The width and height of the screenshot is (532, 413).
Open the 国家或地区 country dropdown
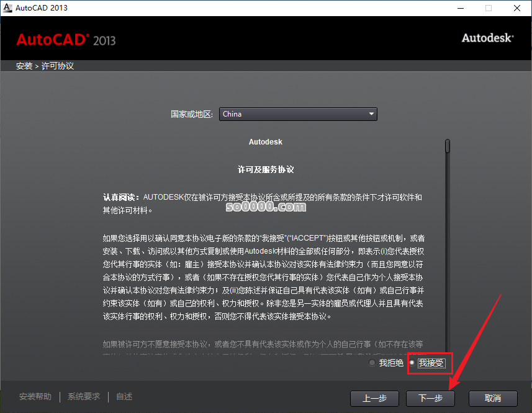click(x=297, y=114)
